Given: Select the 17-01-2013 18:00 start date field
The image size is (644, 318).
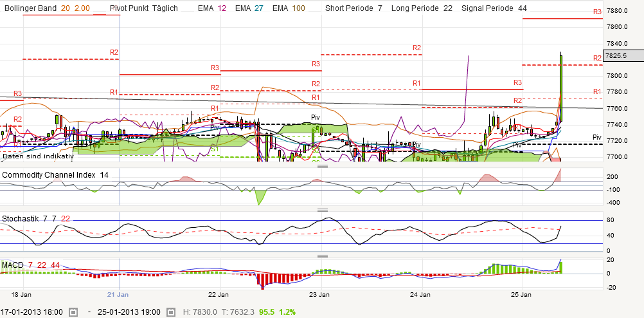Looking at the screenshot, I should pyautogui.click(x=32, y=312).
